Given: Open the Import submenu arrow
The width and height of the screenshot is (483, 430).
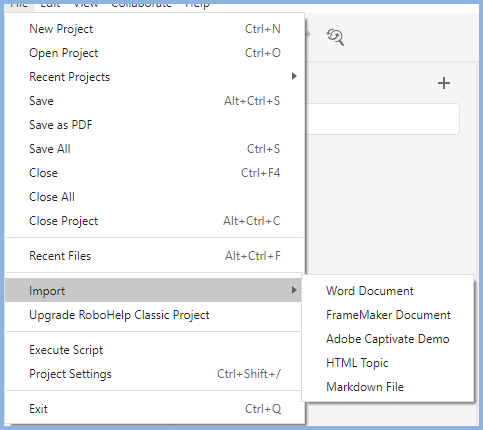Looking at the screenshot, I should click(x=294, y=290).
